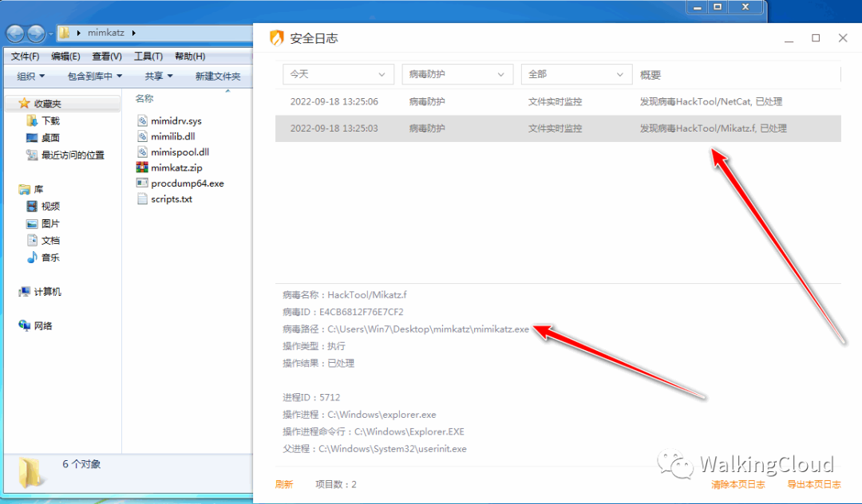Click the Pictures library icon
The image size is (862, 504).
pyautogui.click(x=32, y=223)
